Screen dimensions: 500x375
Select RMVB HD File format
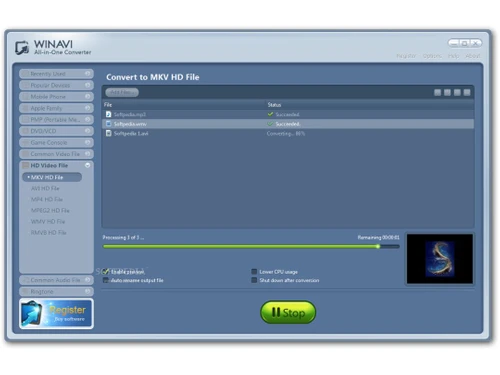48,232
